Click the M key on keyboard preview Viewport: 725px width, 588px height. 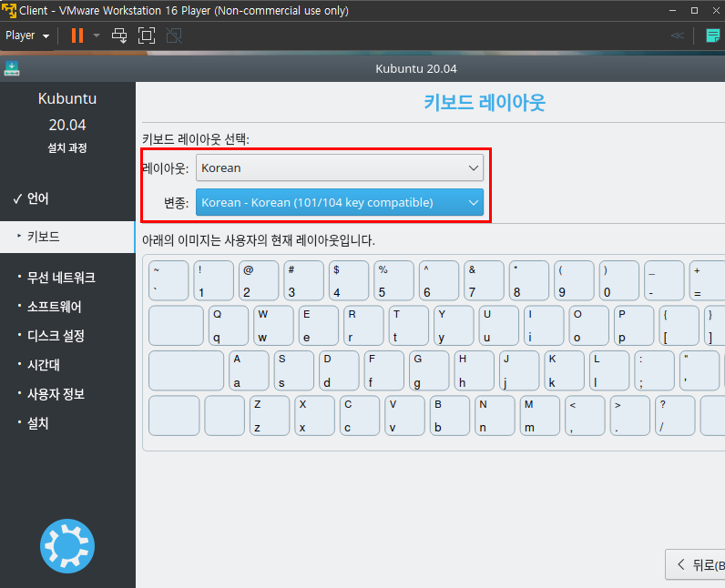(539, 415)
